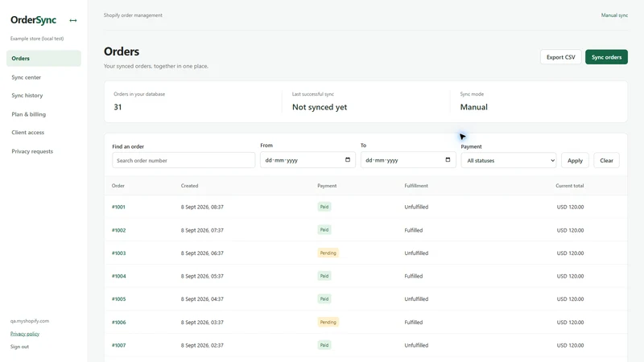The image size is (644, 362).
Task: Apply the order filters
Action: [x=575, y=160]
